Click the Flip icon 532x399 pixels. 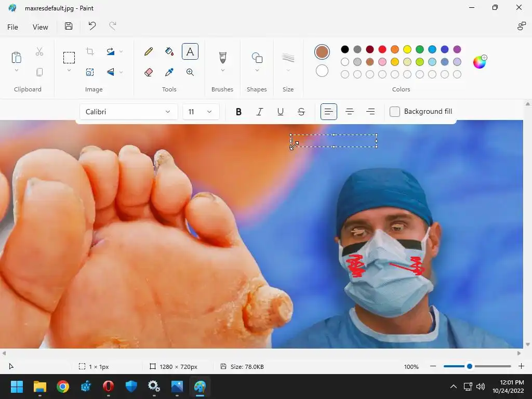point(111,72)
